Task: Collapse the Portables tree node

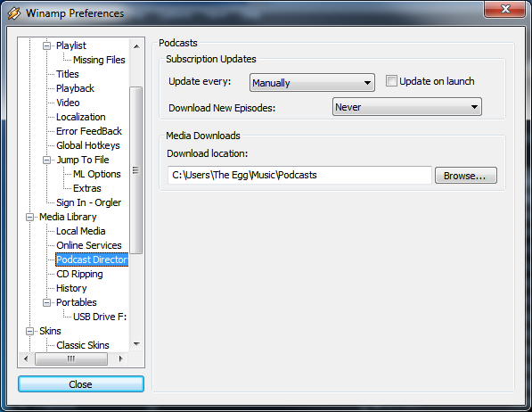Action: point(47,302)
